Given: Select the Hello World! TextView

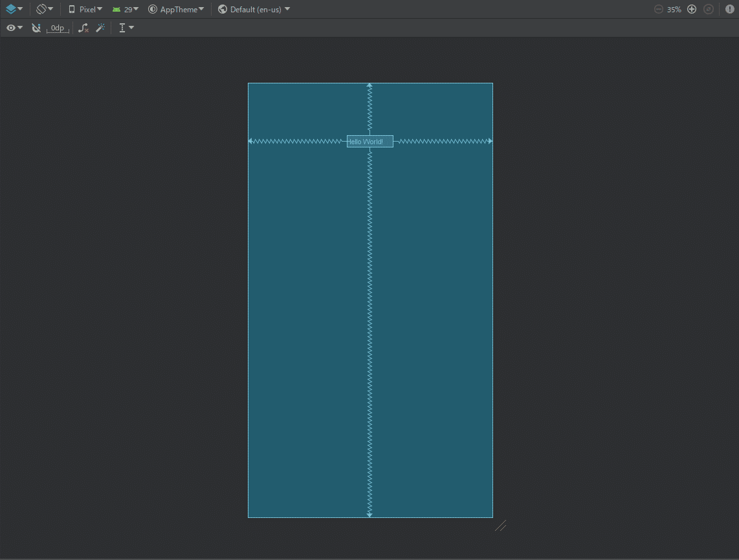Looking at the screenshot, I should pyautogui.click(x=370, y=142).
